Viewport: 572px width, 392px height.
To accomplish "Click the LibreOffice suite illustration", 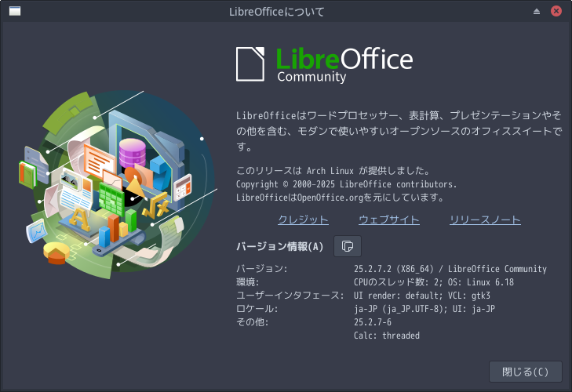I will 118,184.
